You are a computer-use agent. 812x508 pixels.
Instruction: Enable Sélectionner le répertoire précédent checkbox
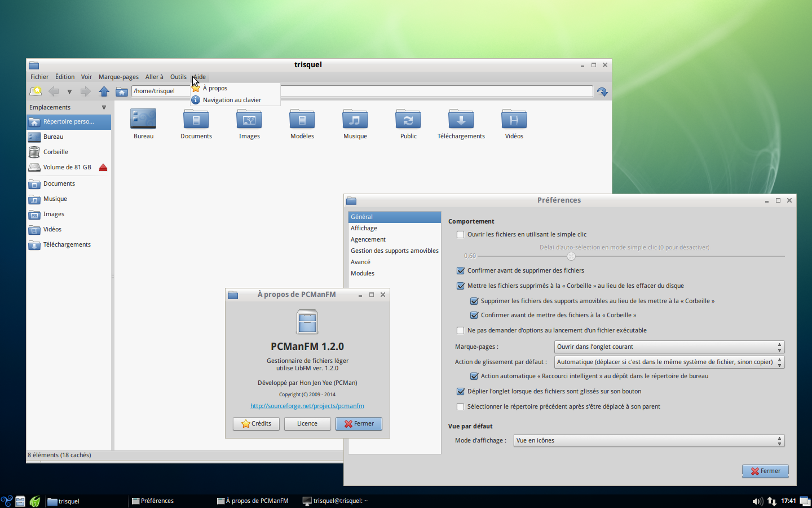coord(461,406)
